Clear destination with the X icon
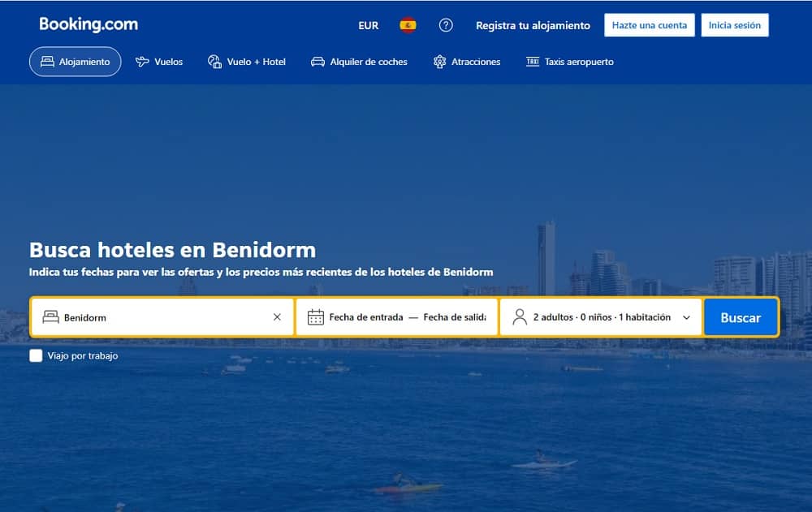Viewport: 812px width, 512px height. click(277, 316)
